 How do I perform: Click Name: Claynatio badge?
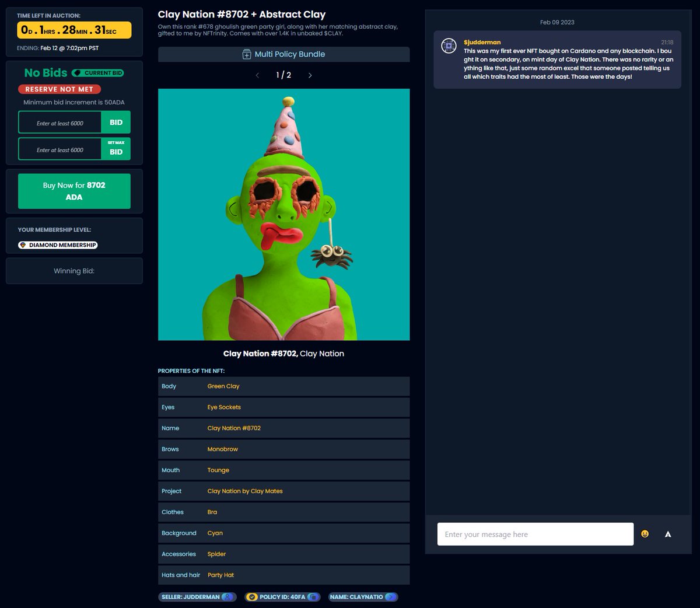[363, 597]
